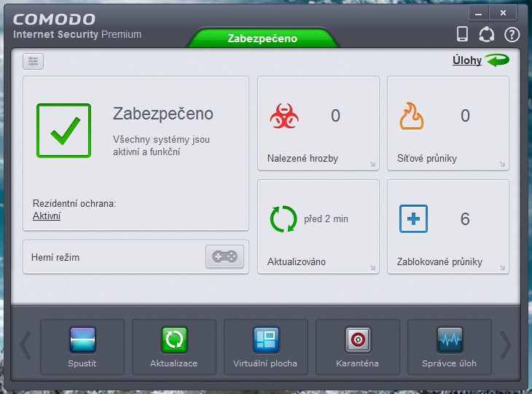Open help question mark icon
The image size is (532, 394).
(512, 34)
